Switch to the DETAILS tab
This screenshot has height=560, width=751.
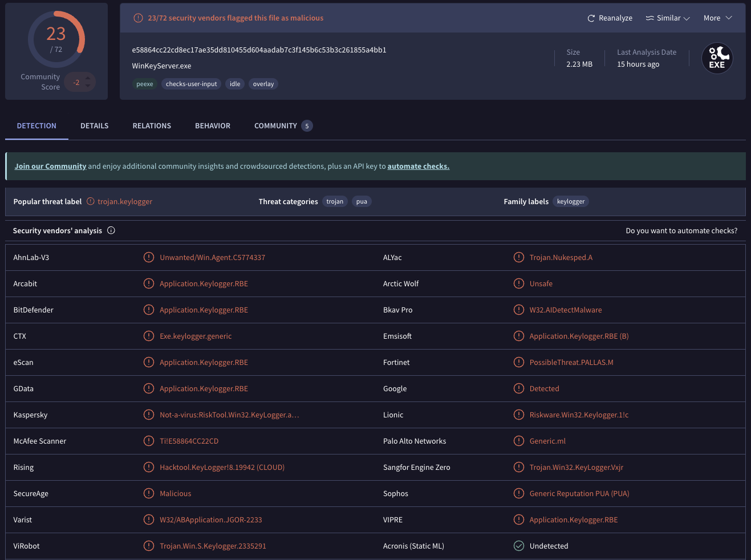pos(94,126)
